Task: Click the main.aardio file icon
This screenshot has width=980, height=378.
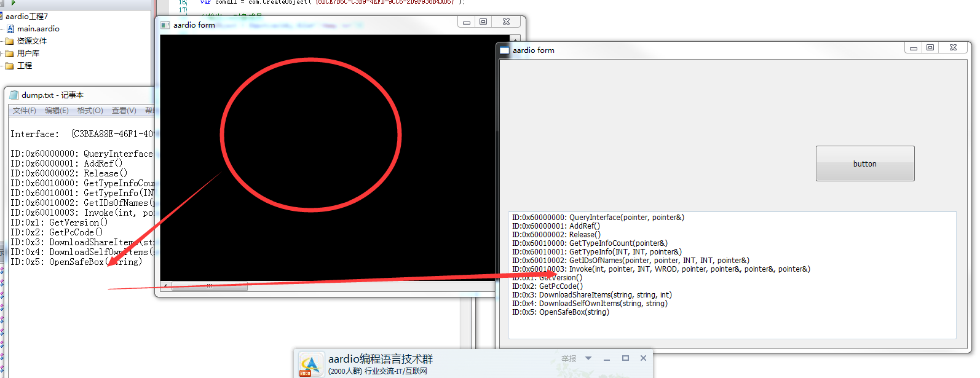Action: [x=10, y=29]
